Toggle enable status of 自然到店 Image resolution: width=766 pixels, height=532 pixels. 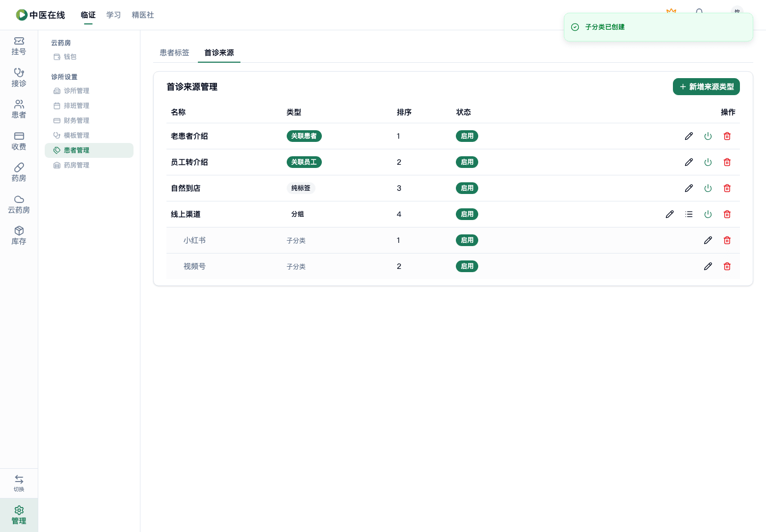(708, 188)
